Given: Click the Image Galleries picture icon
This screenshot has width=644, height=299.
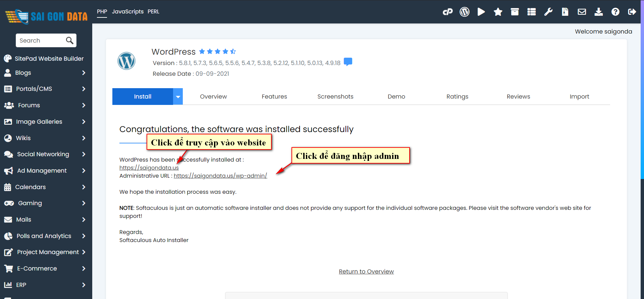Looking at the screenshot, I should [8, 122].
